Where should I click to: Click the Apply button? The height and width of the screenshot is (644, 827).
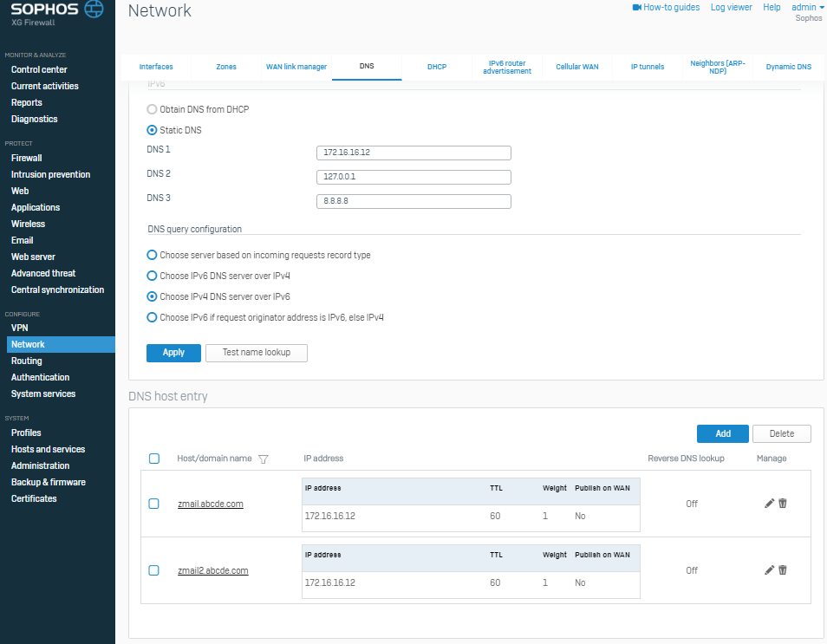173,353
